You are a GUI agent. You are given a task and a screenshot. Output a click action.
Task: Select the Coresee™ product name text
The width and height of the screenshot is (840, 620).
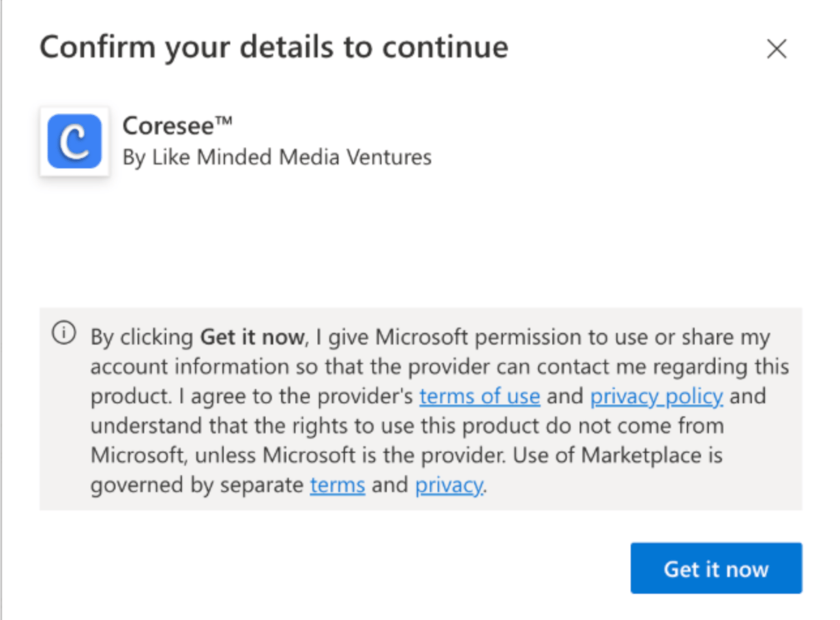click(177, 125)
